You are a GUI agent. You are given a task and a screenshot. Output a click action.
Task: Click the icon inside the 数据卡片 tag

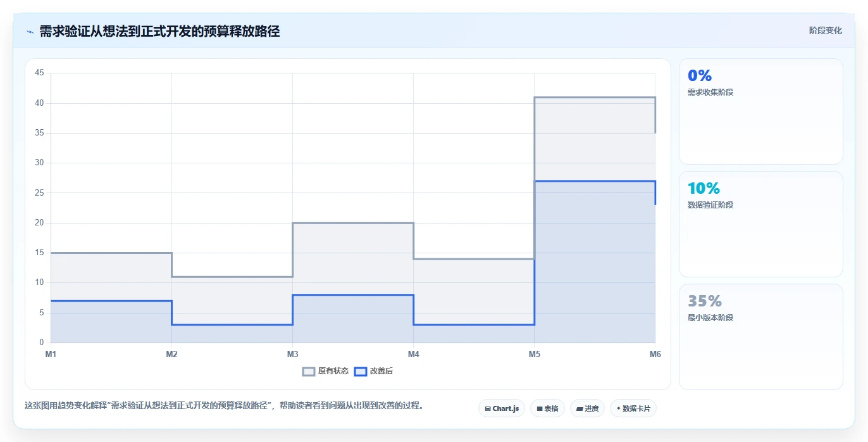coord(618,409)
